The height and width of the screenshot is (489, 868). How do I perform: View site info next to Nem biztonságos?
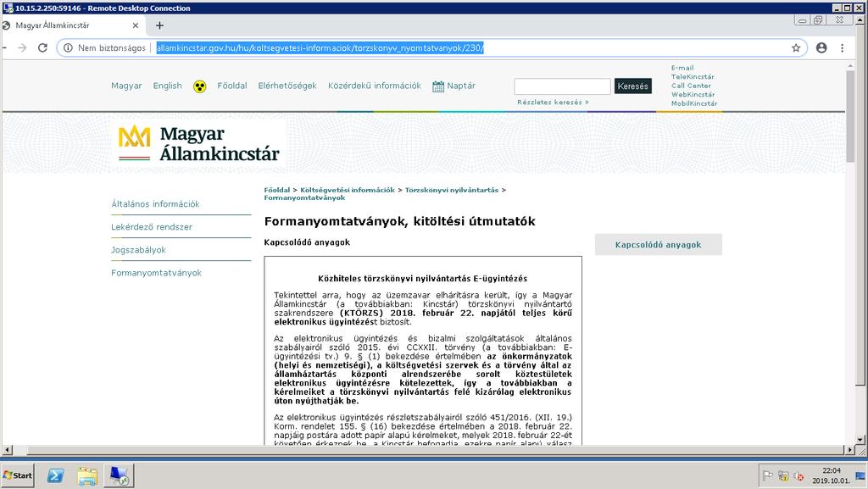click(68, 48)
